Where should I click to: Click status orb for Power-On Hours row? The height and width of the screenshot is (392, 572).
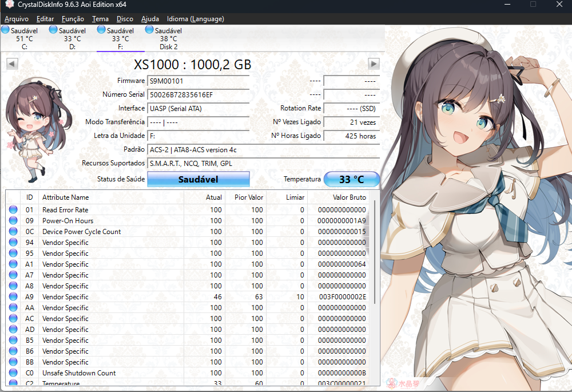click(13, 220)
